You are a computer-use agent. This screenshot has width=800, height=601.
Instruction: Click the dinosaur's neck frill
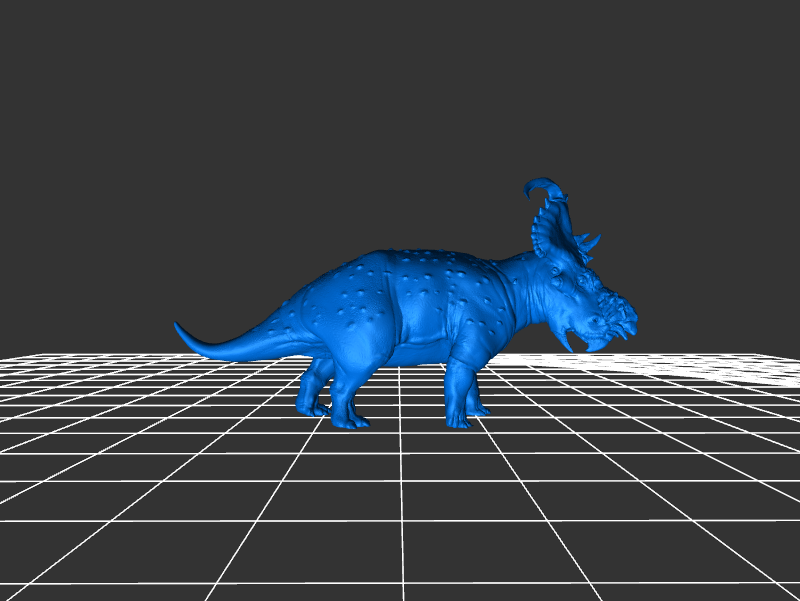click(x=546, y=240)
